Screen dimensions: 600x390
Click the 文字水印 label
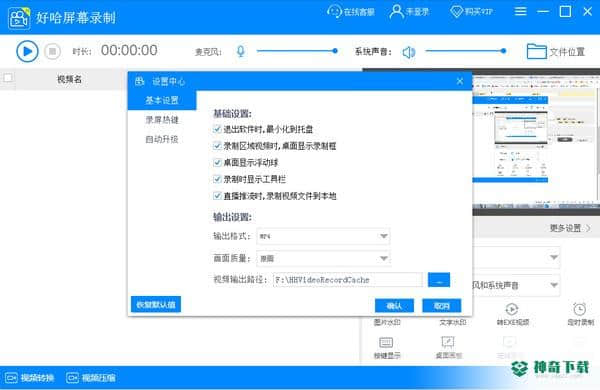click(x=453, y=322)
